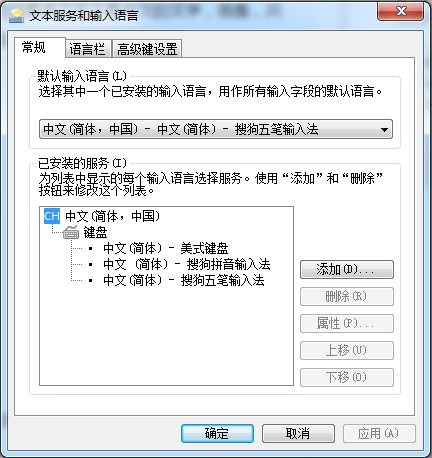This screenshot has width=432, height=458.
Task: Select the 搜狗五笔输入法 combo box
Action: point(216,129)
